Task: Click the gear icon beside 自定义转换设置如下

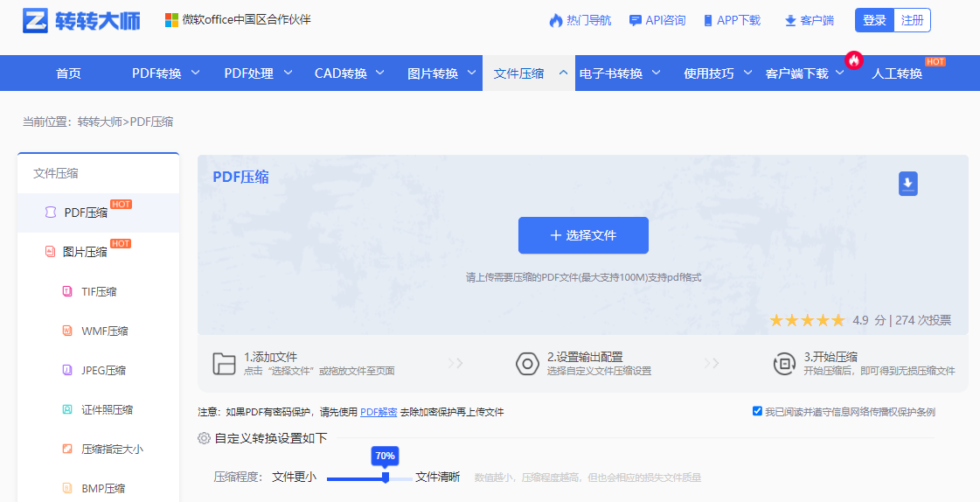Action: point(204,438)
